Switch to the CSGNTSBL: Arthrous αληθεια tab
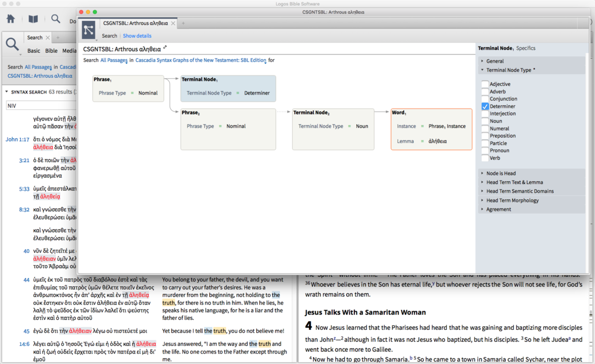This screenshot has width=595, height=364. (x=135, y=23)
